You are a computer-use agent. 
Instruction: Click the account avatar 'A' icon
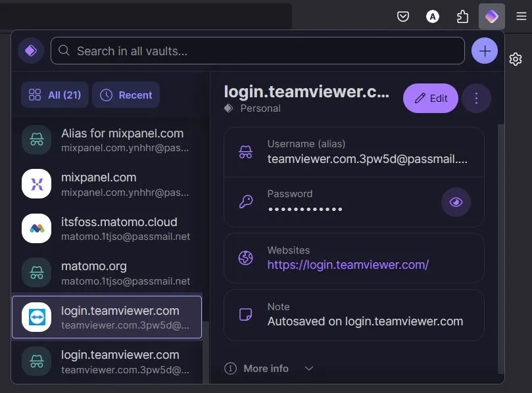click(x=433, y=16)
